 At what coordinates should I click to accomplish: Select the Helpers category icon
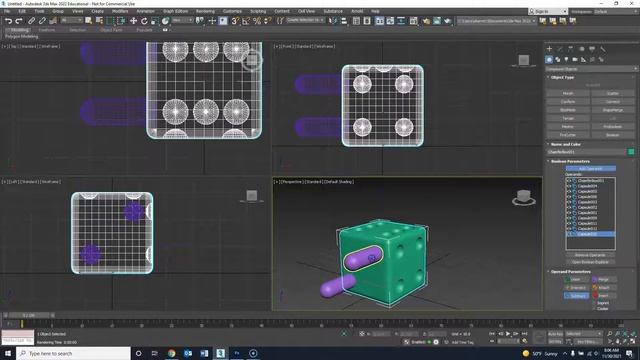click(x=584, y=60)
